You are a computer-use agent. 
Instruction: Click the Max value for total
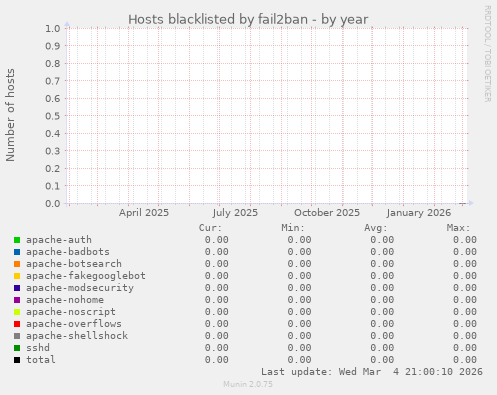pyautogui.click(x=465, y=360)
